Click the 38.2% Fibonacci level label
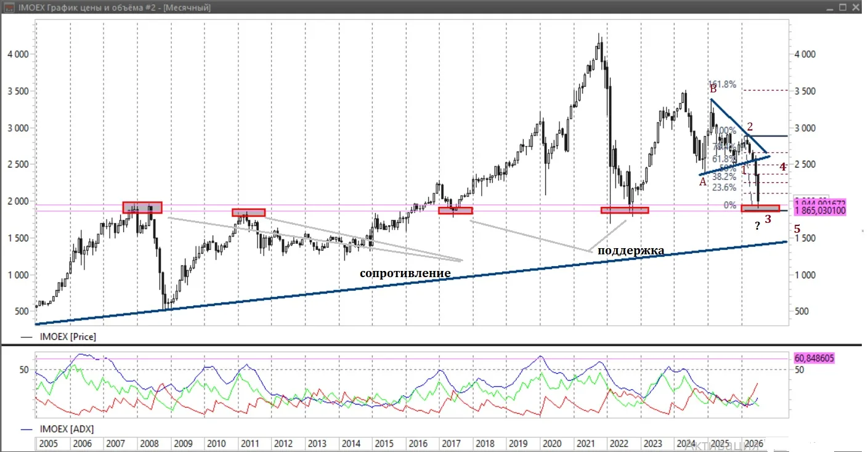This screenshot has height=452, width=868. (x=724, y=176)
